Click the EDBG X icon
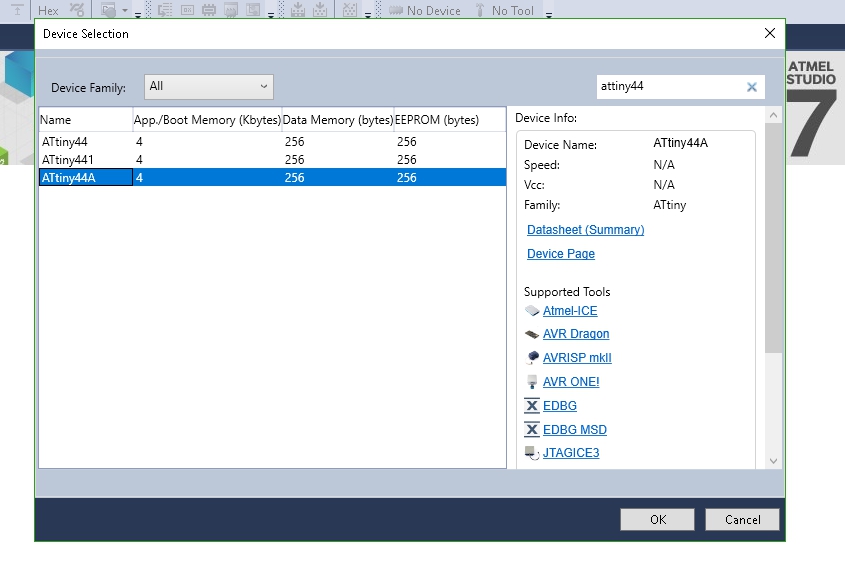 (532, 406)
